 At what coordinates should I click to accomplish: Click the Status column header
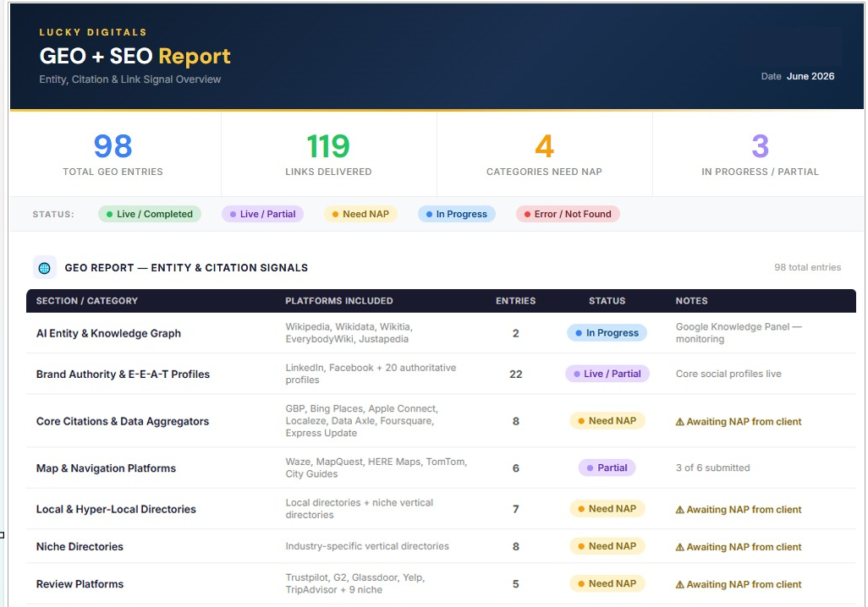[607, 301]
